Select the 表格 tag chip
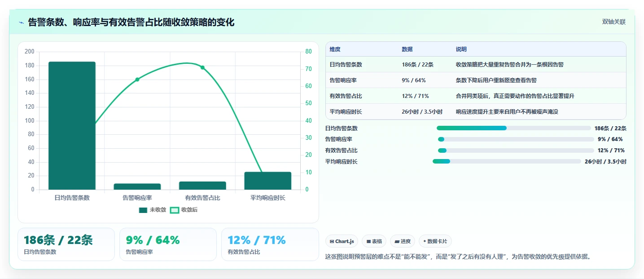The width and height of the screenshot is (644, 279). click(x=374, y=241)
